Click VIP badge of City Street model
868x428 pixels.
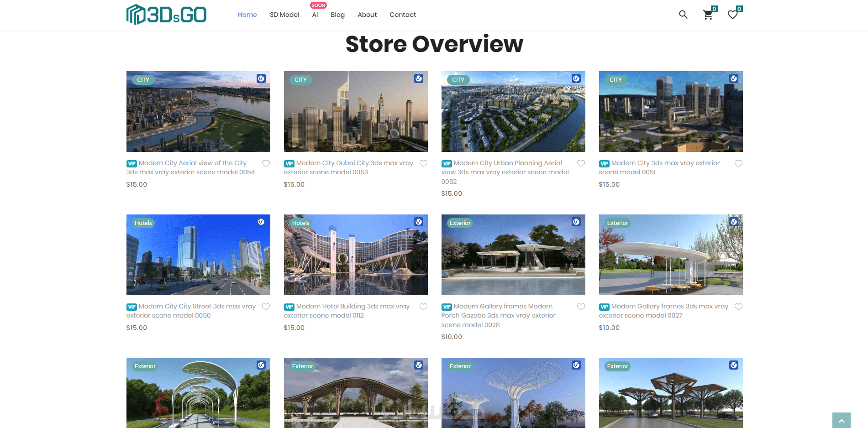(x=132, y=307)
